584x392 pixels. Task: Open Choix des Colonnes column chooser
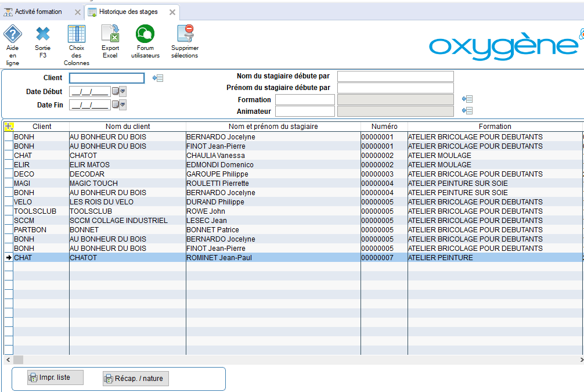[76, 34]
